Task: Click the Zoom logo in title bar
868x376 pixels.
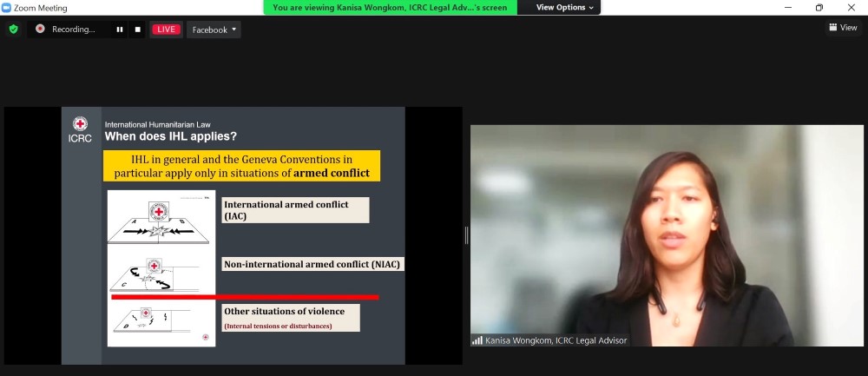Action: (x=6, y=7)
